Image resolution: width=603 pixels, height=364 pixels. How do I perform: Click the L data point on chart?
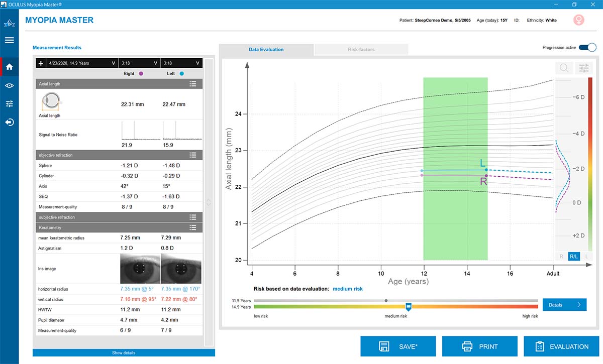point(486,170)
